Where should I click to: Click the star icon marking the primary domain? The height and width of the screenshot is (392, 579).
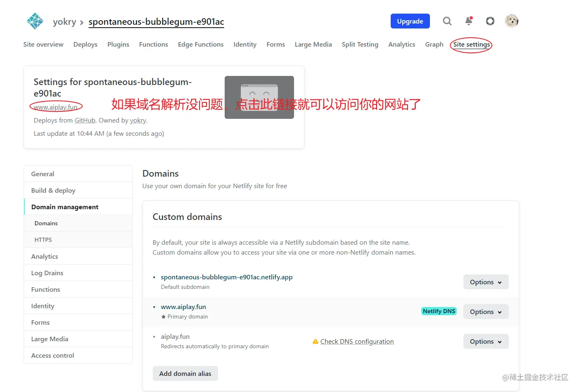(x=164, y=316)
